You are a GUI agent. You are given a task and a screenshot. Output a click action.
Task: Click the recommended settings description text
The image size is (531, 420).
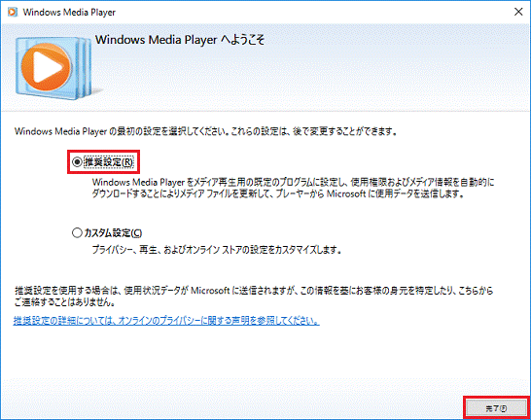[x=293, y=188]
